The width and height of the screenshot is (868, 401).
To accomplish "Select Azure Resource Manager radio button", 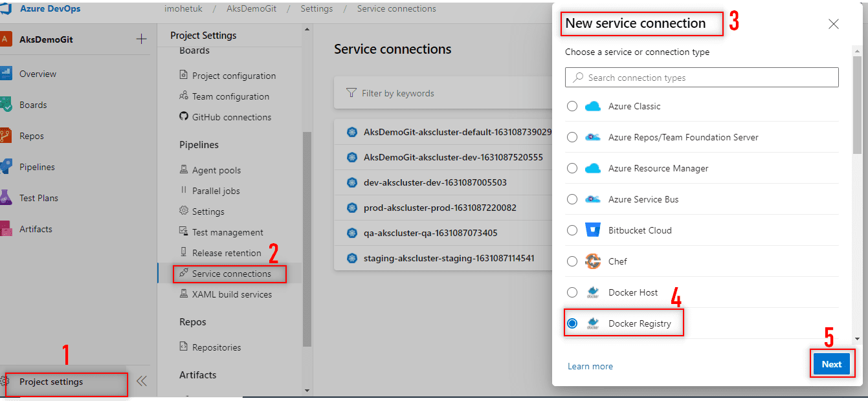I will 572,168.
